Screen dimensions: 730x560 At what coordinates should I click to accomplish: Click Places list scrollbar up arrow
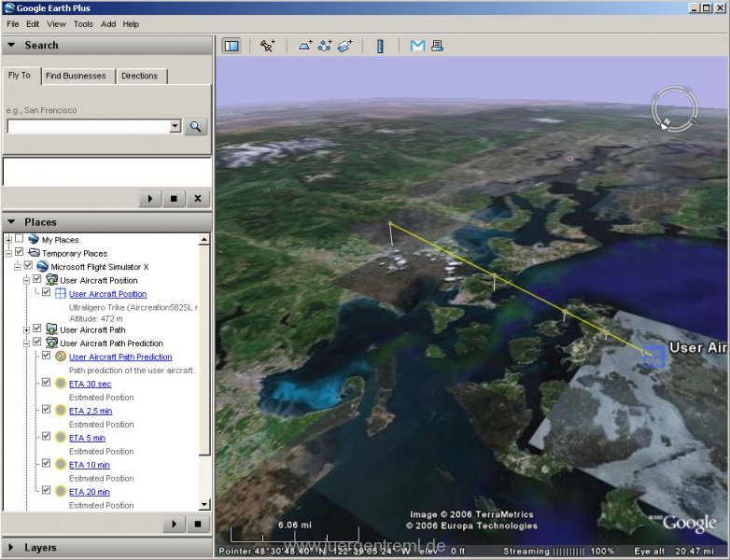(204, 240)
